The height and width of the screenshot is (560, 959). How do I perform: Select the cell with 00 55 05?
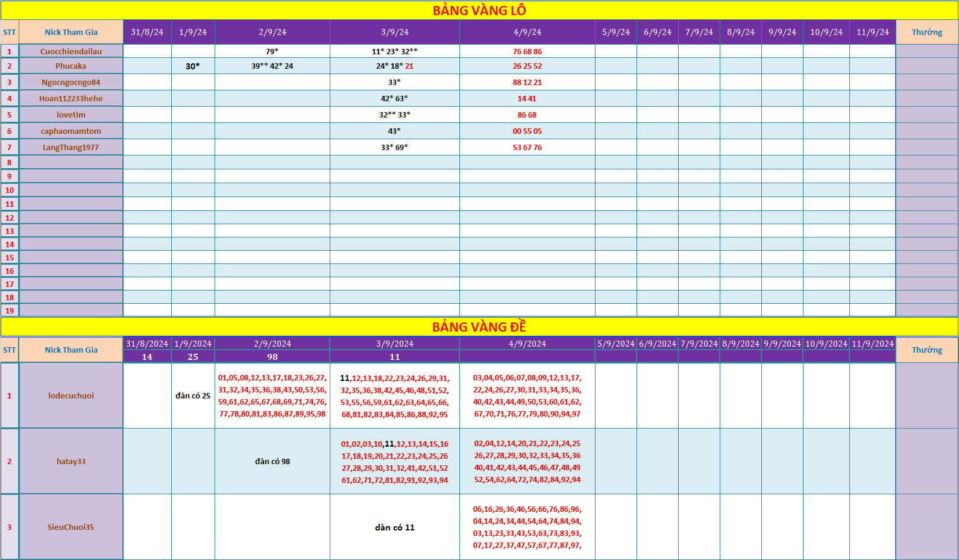(x=527, y=131)
